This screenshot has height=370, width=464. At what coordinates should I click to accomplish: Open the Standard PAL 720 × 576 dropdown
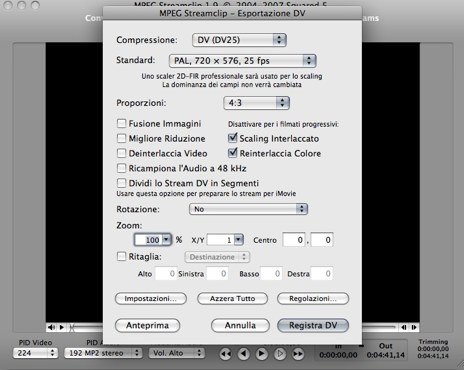click(x=243, y=61)
